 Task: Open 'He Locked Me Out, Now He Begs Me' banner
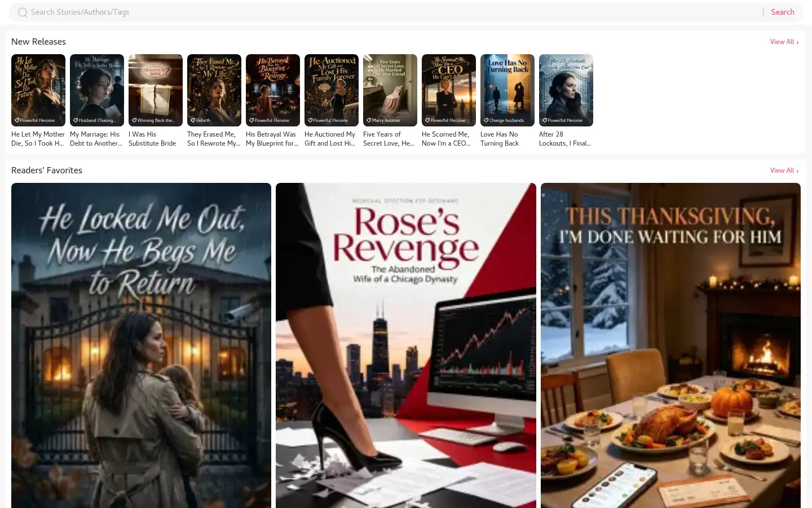(x=141, y=345)
